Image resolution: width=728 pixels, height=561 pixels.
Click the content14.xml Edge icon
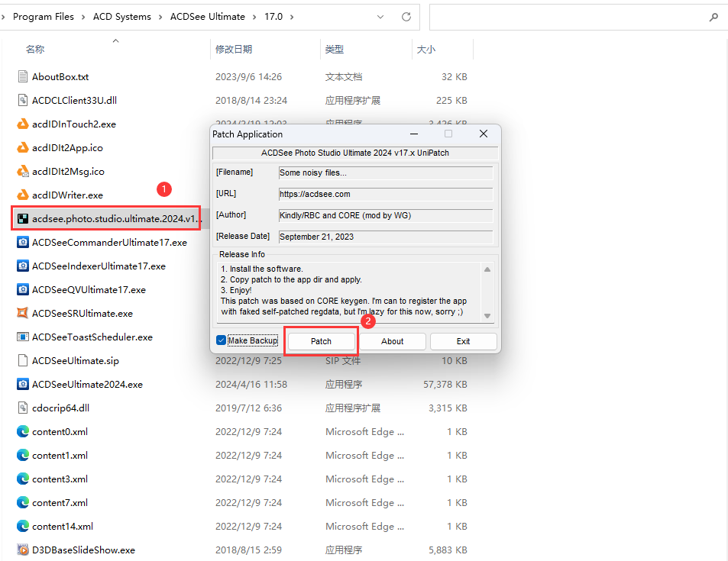[x=23, y=526]
